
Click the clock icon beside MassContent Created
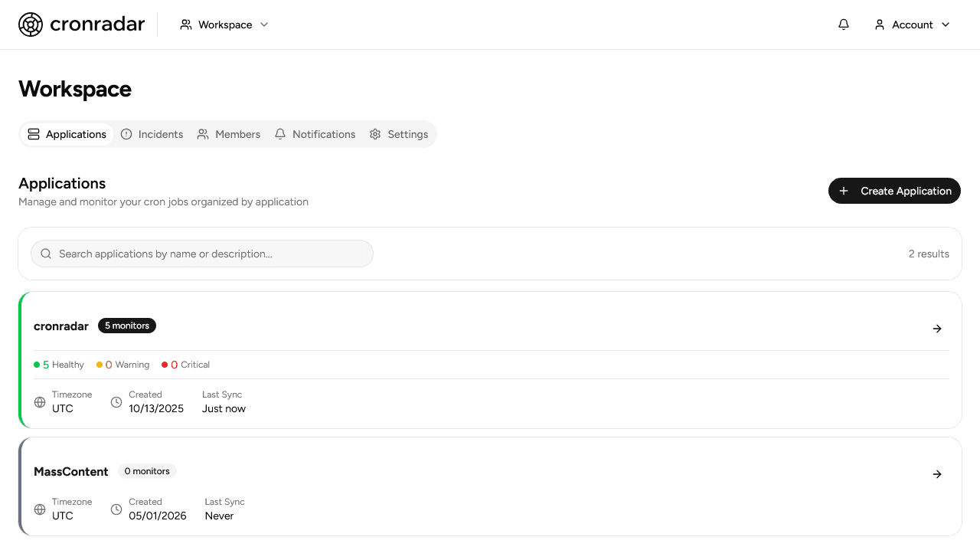[x=116, y=509]
